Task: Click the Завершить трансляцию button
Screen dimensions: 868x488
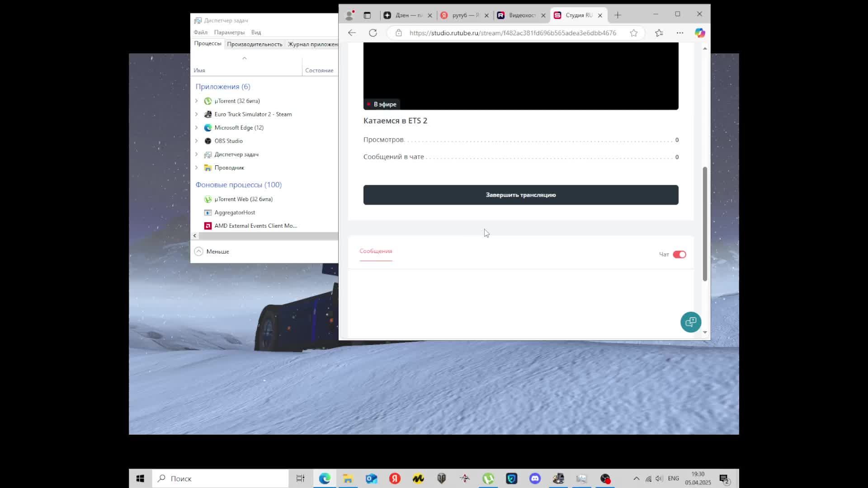Action: click(520, 195)
